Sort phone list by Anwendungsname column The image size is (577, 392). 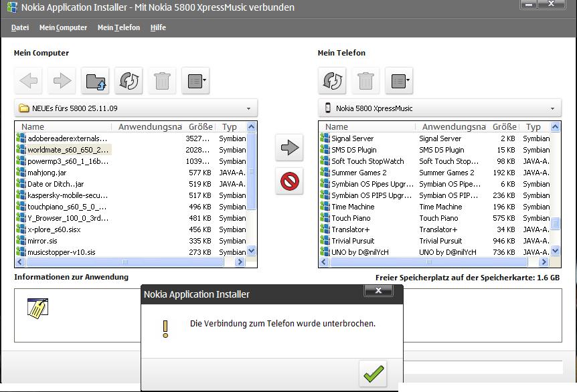pyautogui.click(x=454, y=127)
